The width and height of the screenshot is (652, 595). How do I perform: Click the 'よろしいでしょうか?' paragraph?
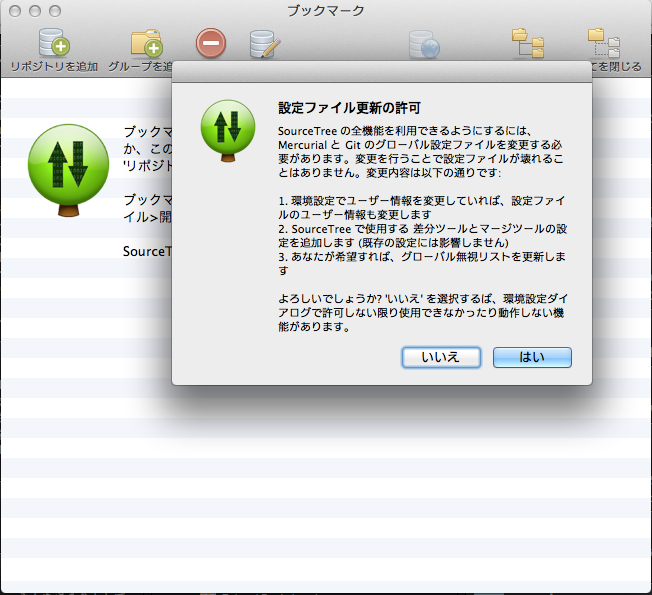pyautogui.click(x=423, y=312)
